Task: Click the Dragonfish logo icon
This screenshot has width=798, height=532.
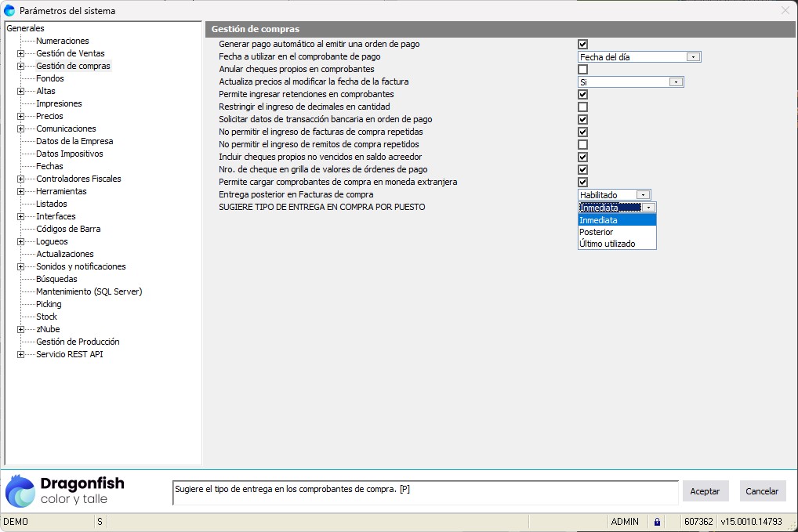Action: (x=20, y=491)
